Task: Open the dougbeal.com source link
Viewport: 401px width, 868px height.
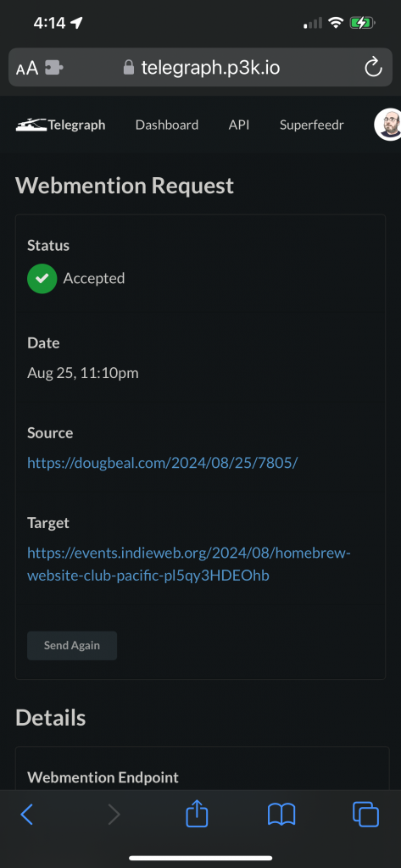Action: pos(162,462)
